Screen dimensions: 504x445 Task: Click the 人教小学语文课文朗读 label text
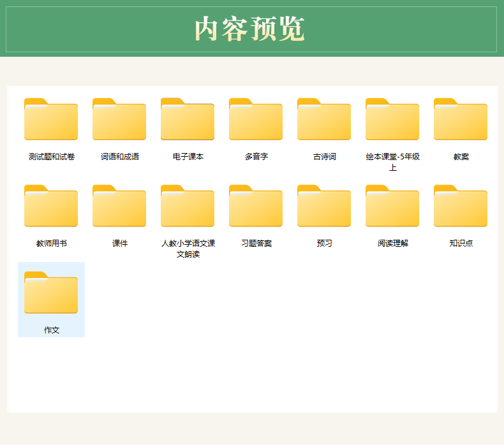[x=188, y=249]
